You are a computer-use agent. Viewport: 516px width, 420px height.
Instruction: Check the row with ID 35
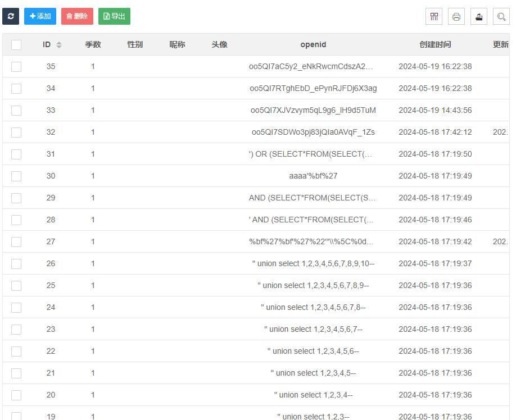(x=16, y=67)
